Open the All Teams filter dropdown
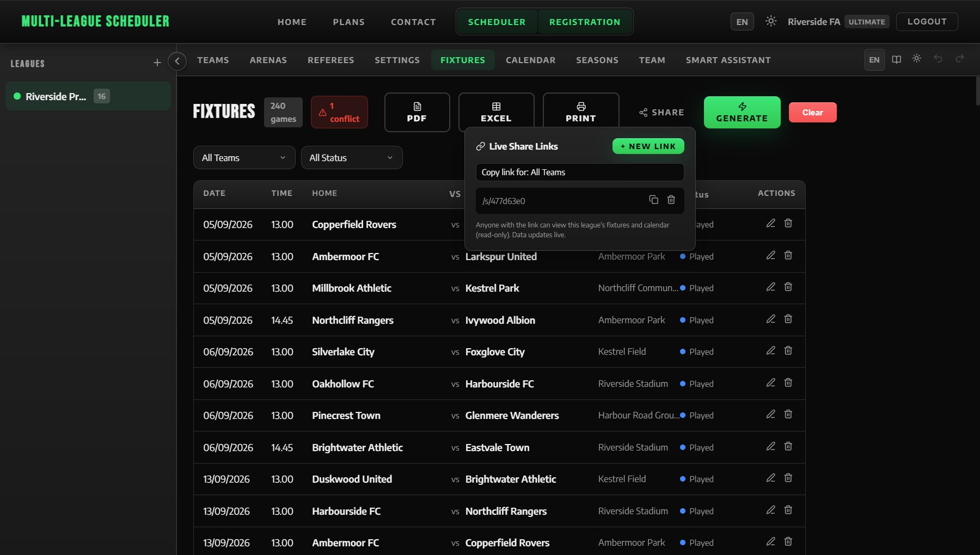Image resolution: width=980 pixels, height=555 pixels. 244,157
